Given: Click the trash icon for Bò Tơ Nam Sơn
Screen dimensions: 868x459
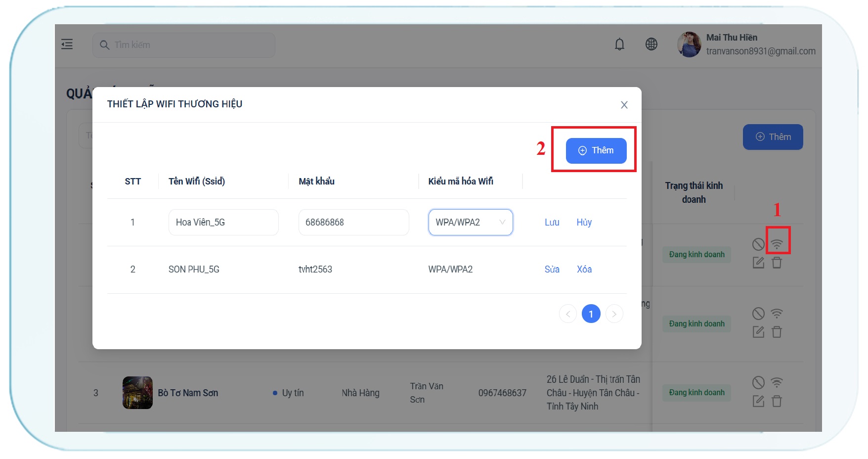Looking at the screenshot, I should pyautogui.click(x=777, y=401).
